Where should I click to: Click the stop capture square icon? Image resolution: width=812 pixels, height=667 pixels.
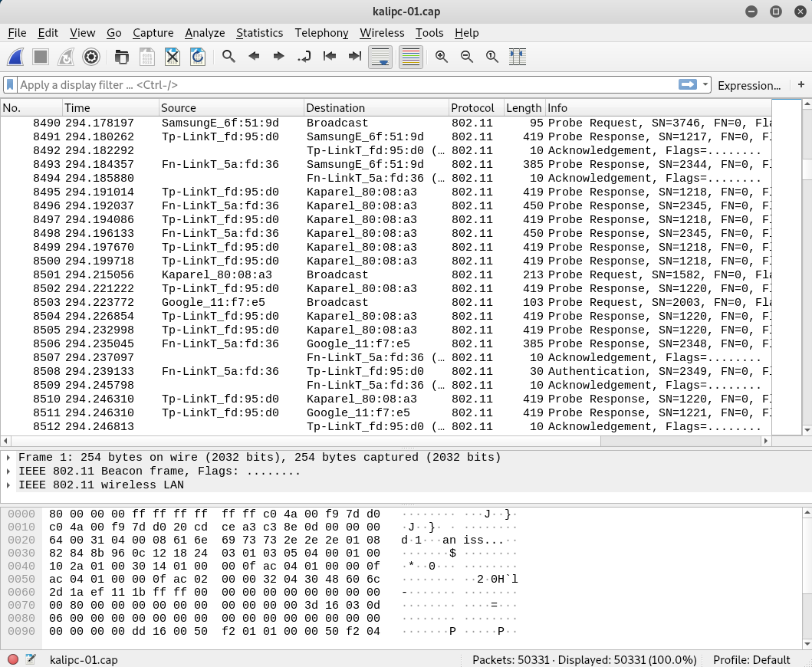point(41,57)
